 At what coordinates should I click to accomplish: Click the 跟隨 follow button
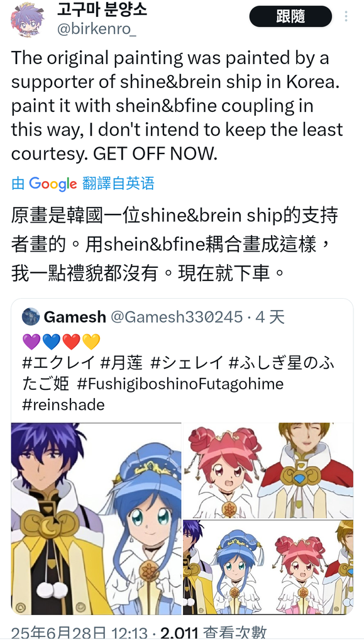pyautogui.click(x=290, y=16)
